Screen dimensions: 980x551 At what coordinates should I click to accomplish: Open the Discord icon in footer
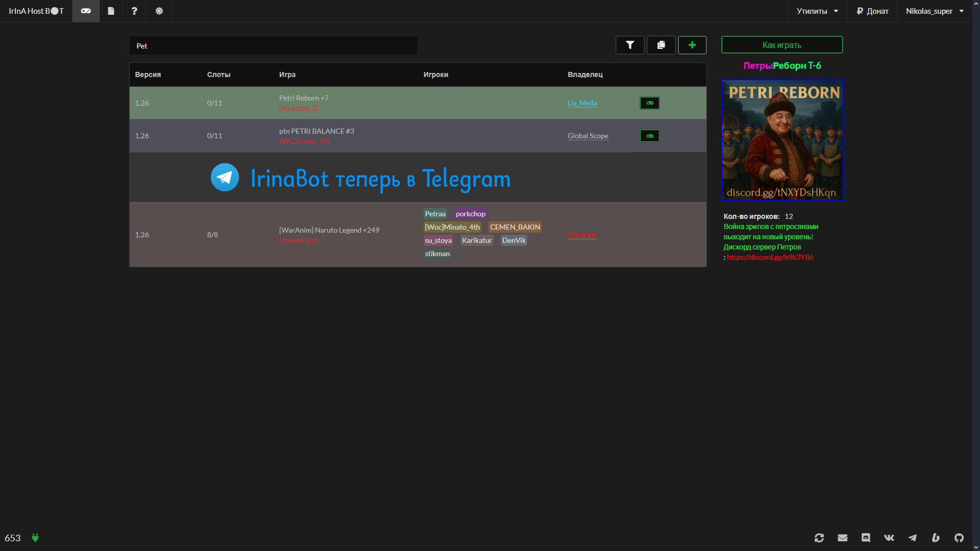[866, 538]
